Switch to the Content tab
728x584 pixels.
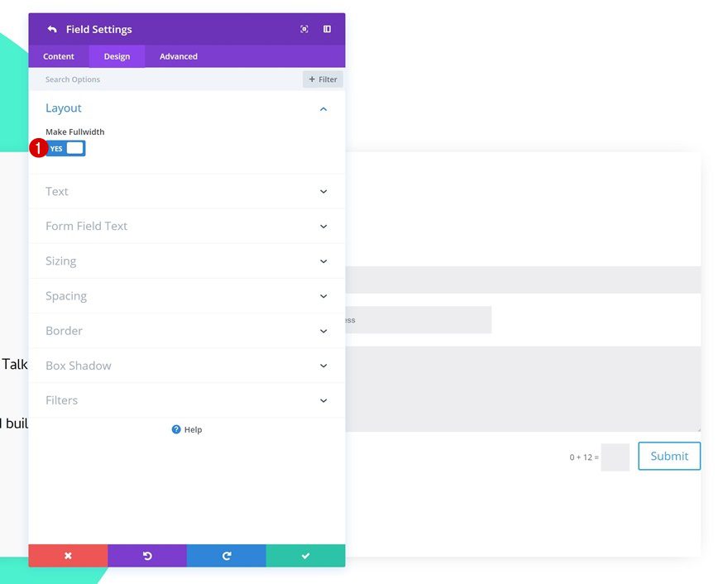coord(58,55)
